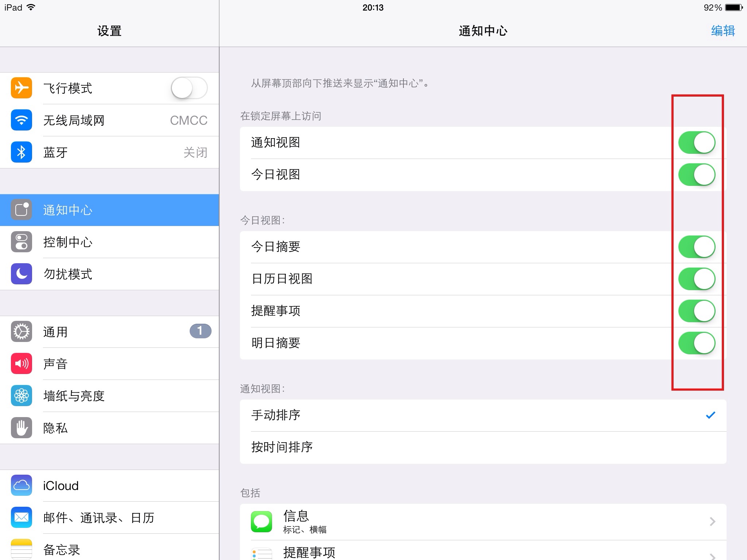Toggle 明日摘要 off
This screenshot has width=747, height=560.
pos(696,343)
